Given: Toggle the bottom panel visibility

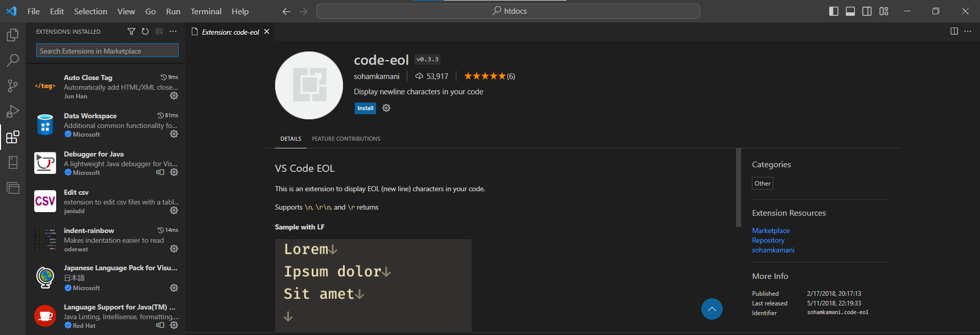Looking at the screenshot, I should pos(850,11).
